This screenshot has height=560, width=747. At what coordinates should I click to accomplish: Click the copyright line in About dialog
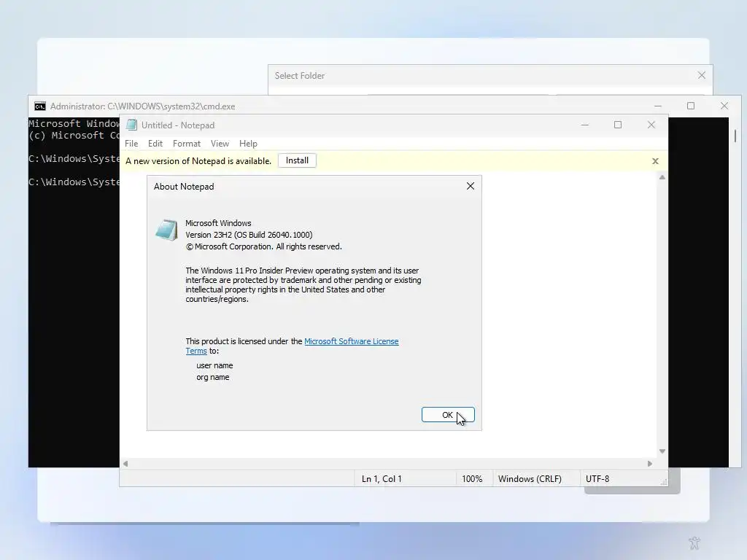[x=264, y=246]
